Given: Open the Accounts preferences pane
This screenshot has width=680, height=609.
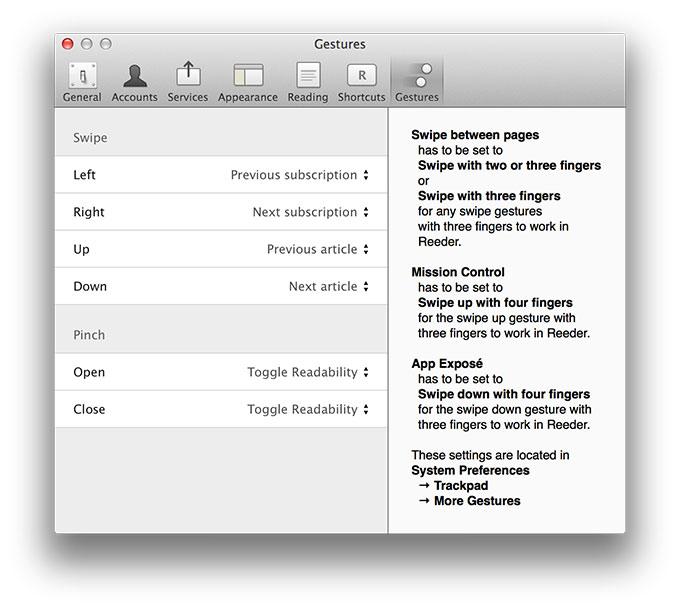Looking at the screenshot, I should pos(134,82).
